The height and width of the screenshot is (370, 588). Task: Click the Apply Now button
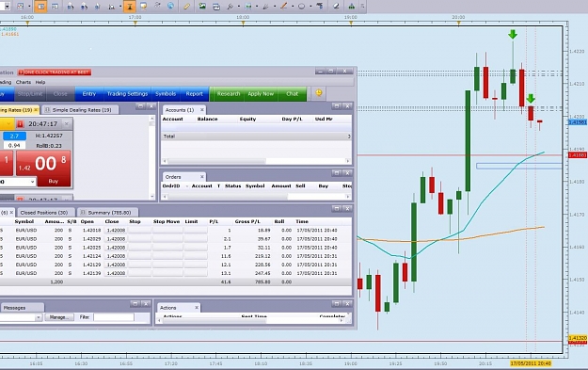(x=261, y=94)
